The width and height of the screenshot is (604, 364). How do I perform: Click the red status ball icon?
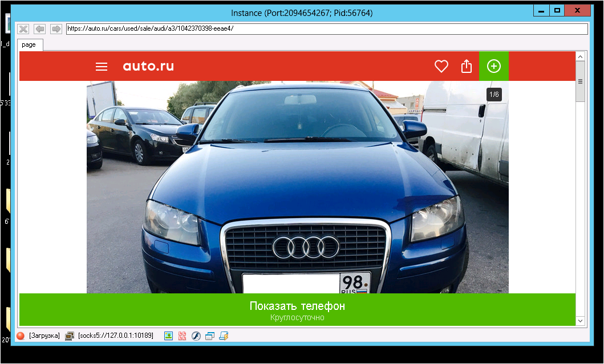click(21, 336)
